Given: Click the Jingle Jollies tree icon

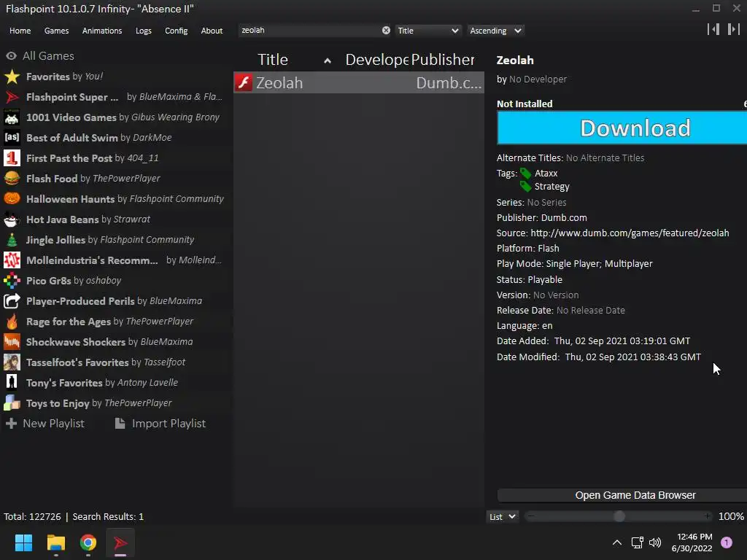Looking at the screenshot, I should click(12, 240).
